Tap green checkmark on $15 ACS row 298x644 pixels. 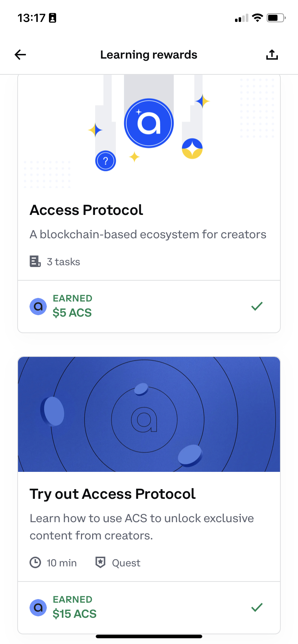pyautogui.click(x=257, y=607)
